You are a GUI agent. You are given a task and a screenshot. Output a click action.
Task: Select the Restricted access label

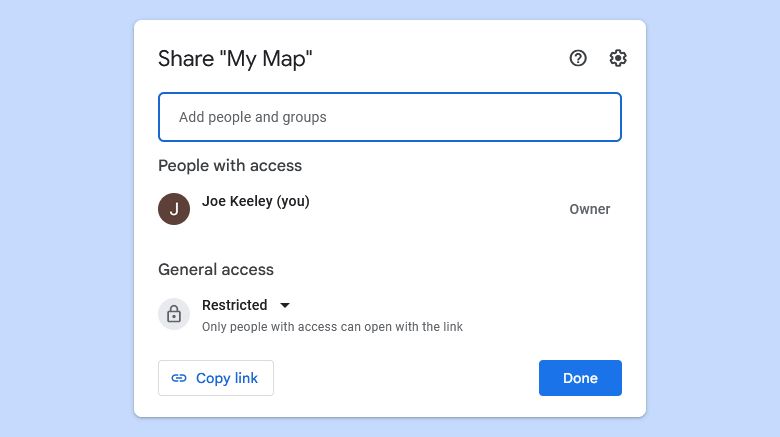tap(234, 305)
